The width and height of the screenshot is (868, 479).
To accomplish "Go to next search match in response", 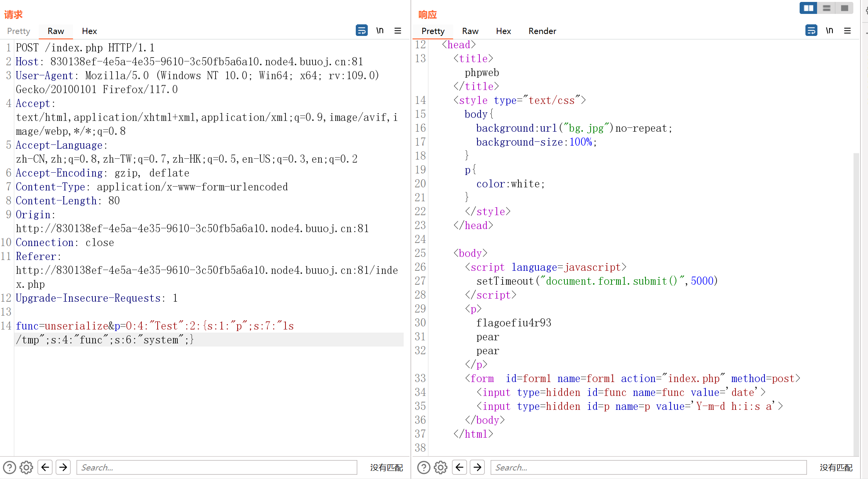I will 477,467.
